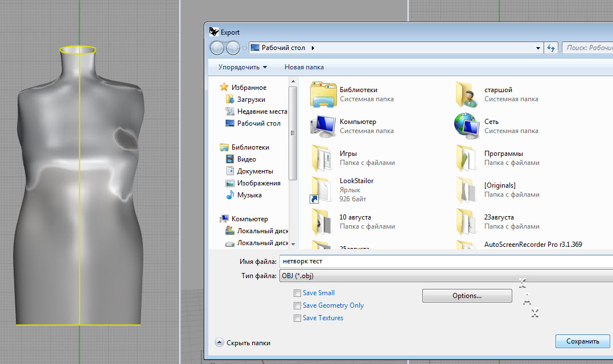
Task: Open the Компьютер icon in file list
Action: pos(324,126)
